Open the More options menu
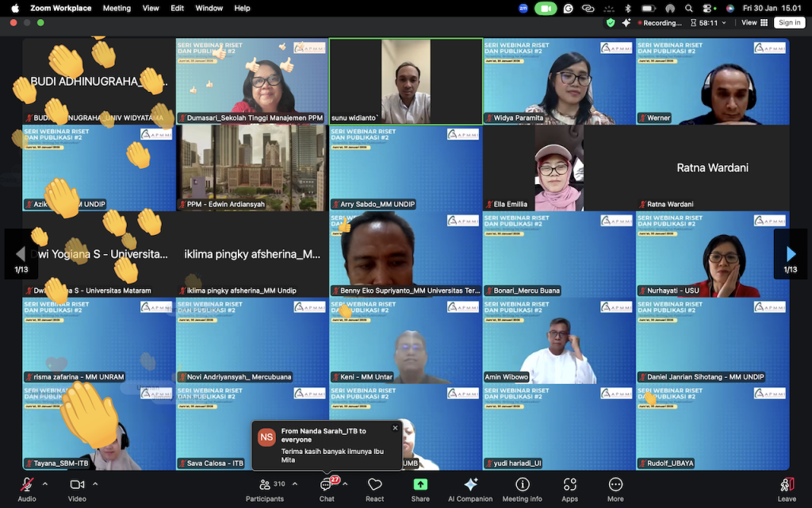The height and width of the screenshot is (508, 812). pyautogui.click(x=615, y=489)
